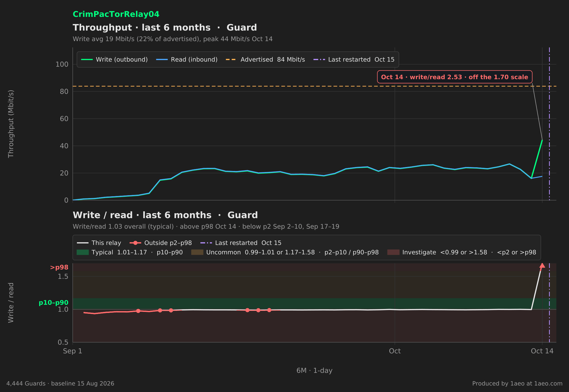The image size is (569, 392).
Task: Click the Oct 14 x-axis label
Action: pyautogui.click(x=542, y=351)
